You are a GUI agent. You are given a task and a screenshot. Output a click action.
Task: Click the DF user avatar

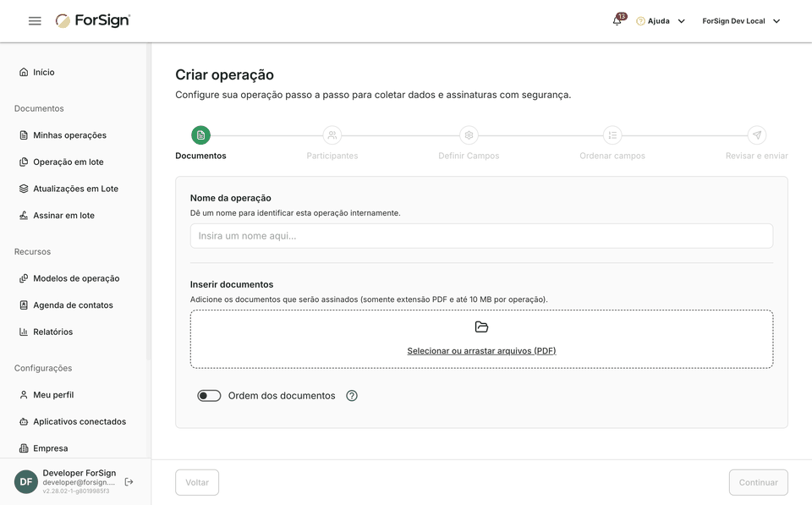[26, 481]
